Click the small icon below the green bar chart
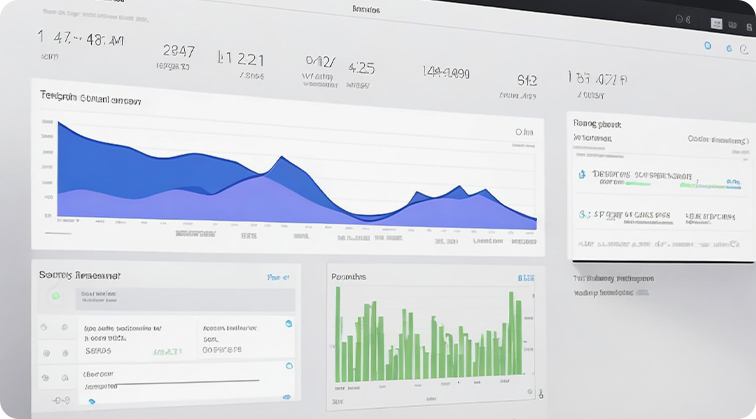 (541, 394)
